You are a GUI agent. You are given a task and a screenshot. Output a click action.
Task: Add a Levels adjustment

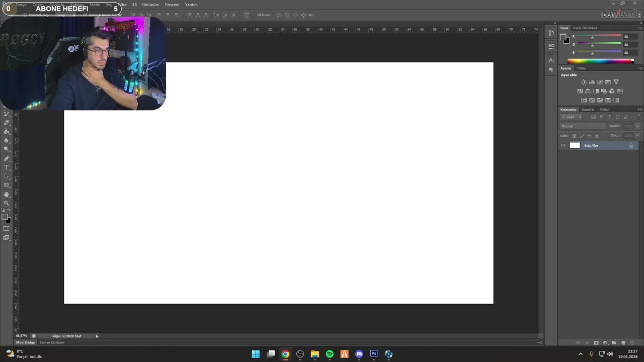592,82
